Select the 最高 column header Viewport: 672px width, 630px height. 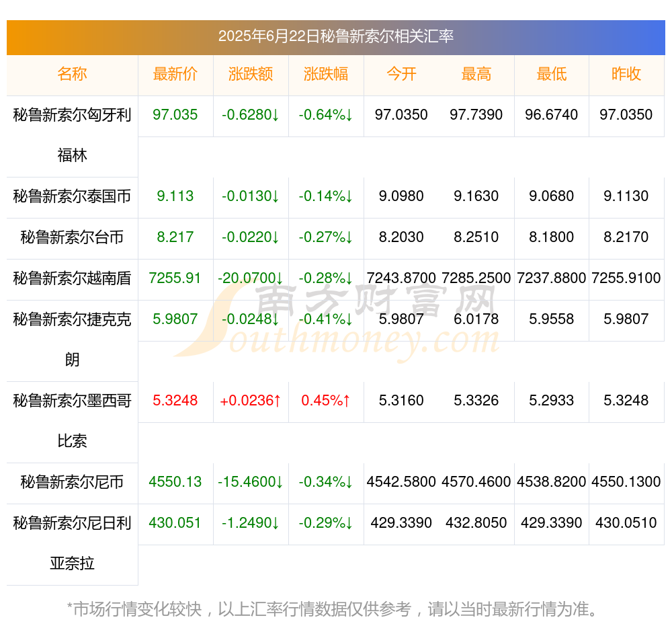pyautogui.click(x=476, y=74)
